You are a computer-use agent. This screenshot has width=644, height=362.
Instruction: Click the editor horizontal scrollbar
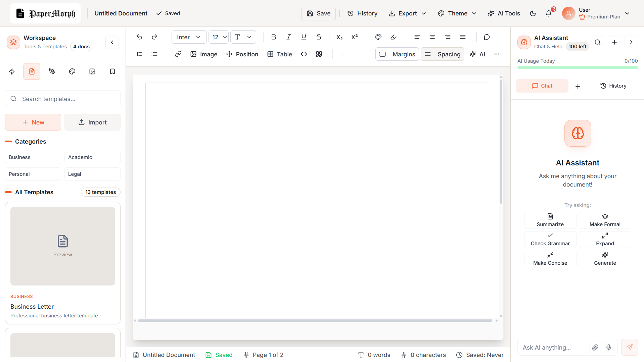pyautogui.click(x=315, y=321)
